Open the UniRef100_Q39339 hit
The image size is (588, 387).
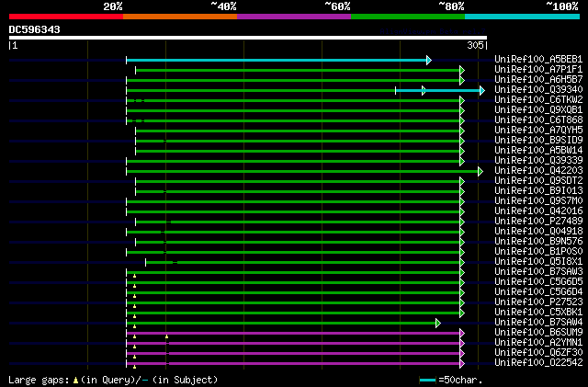click(x=538, y=161)
